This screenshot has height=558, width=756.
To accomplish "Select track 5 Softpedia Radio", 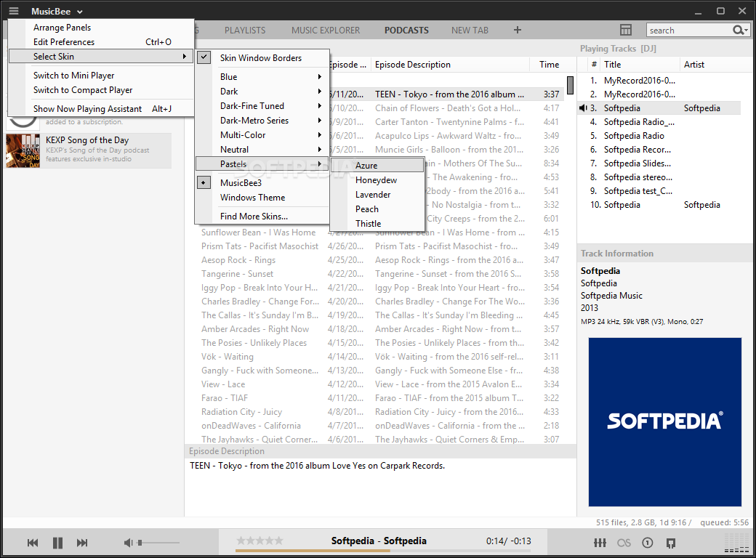I will (659, 135).
